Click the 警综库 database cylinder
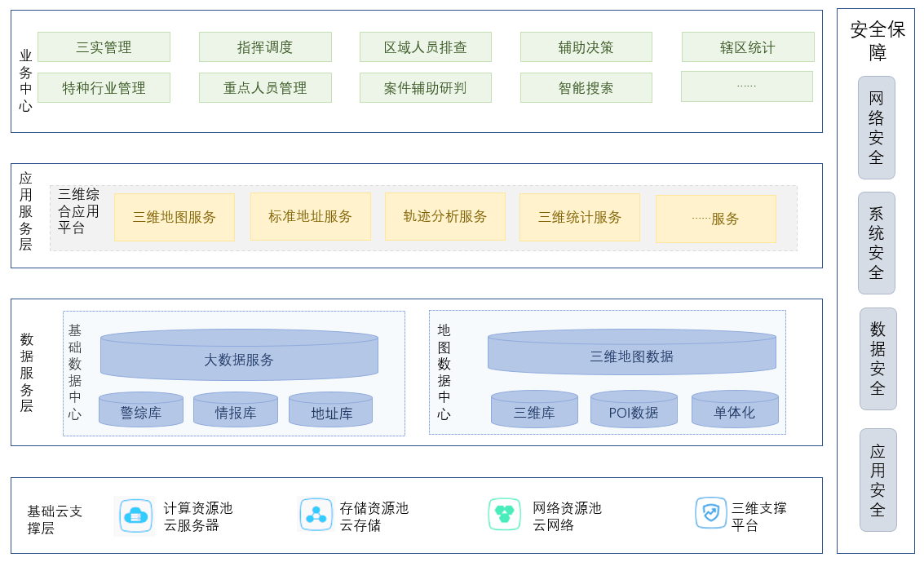Screen dimensions: 924x562 [140, 410]
